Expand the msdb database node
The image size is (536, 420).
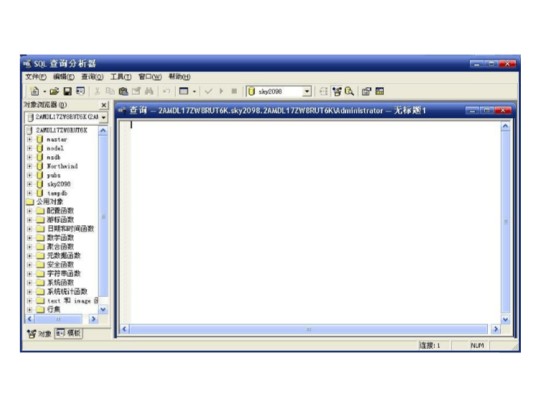[x=29, y=157]
